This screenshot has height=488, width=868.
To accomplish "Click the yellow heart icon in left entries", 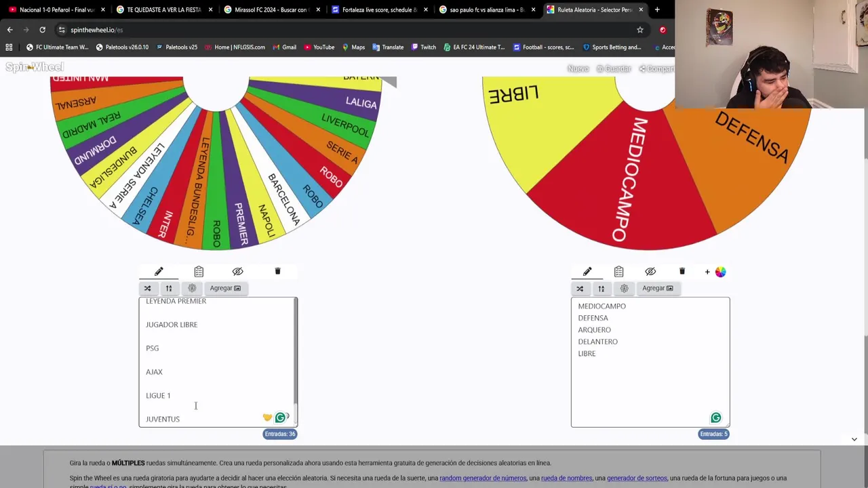I will 267,418.
